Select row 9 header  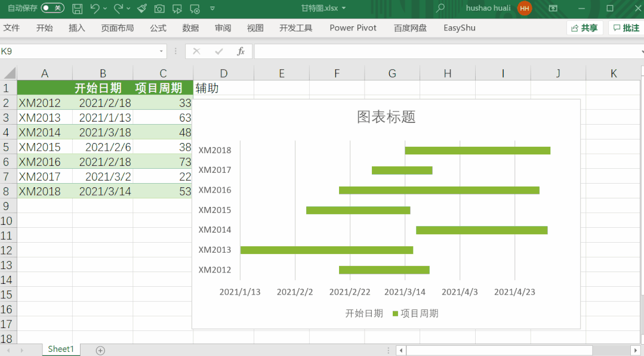pyautogui.click(x=8, y=206)
